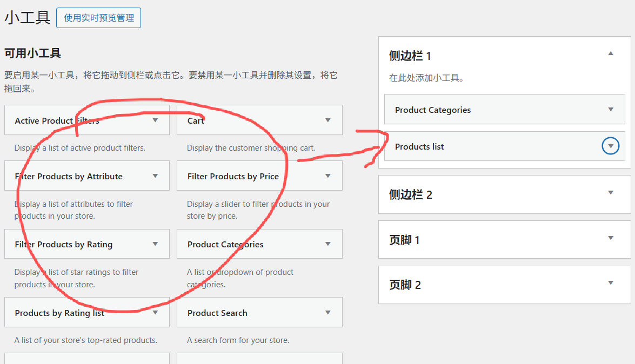Expand the 页脚 2 panel arrow
The width and height of the screenshot is (635, 364).
click(x=611, y=283)
